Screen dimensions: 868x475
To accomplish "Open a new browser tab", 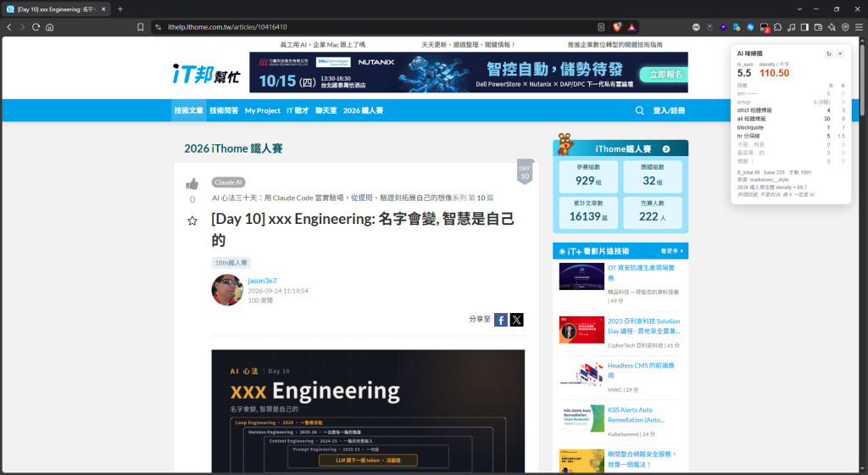I will coord(120,8).
